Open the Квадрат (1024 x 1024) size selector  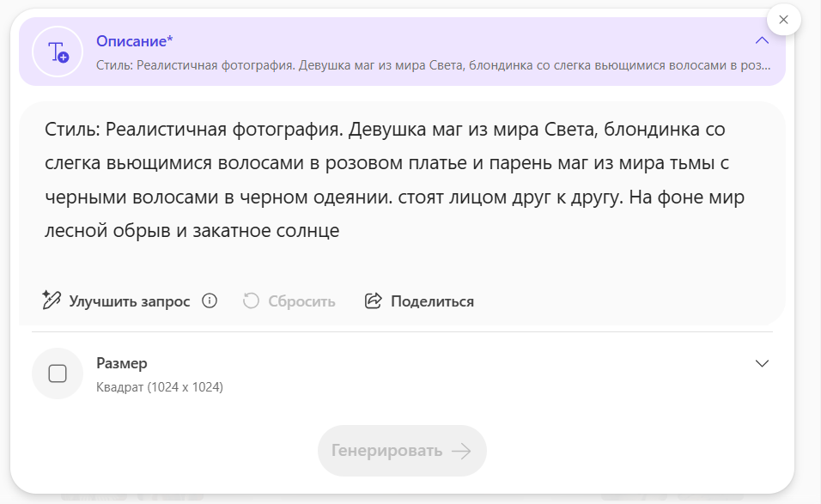[x=157, y=387]
